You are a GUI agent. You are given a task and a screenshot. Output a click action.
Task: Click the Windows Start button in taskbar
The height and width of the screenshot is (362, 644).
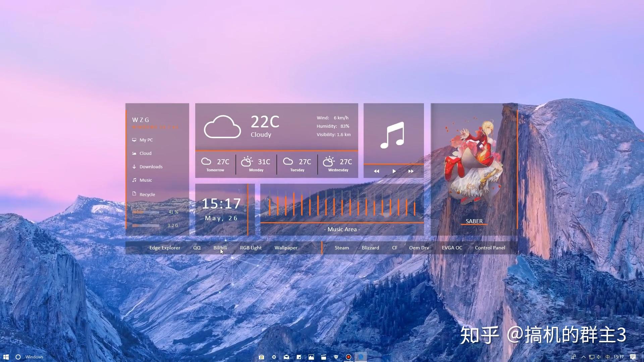click(6, 357)
